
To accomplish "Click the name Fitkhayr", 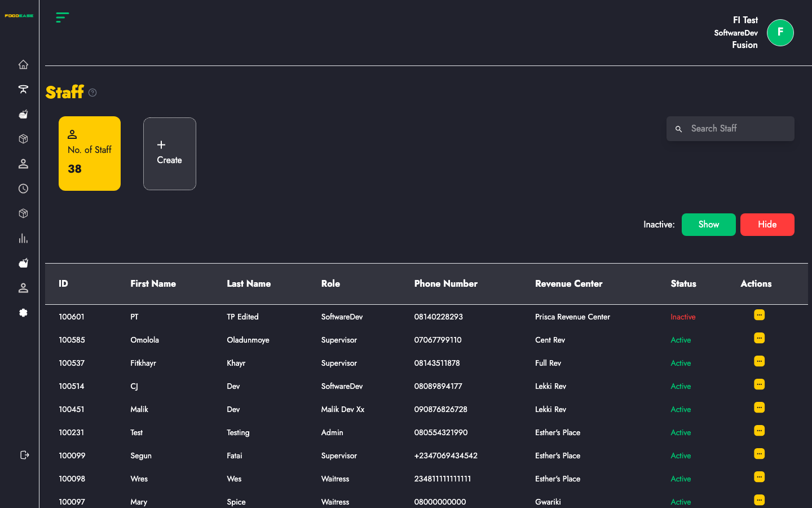I will [143, 364].
